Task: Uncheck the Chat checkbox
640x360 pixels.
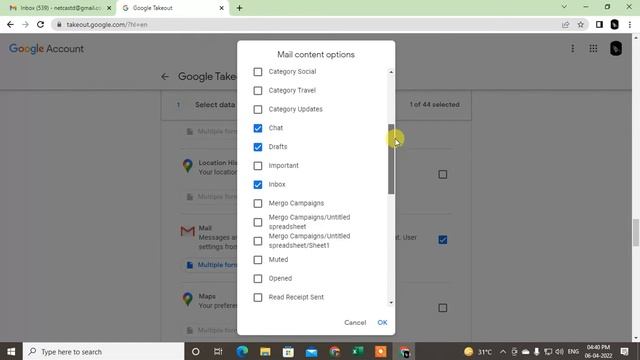Action: tap(258, 128)
